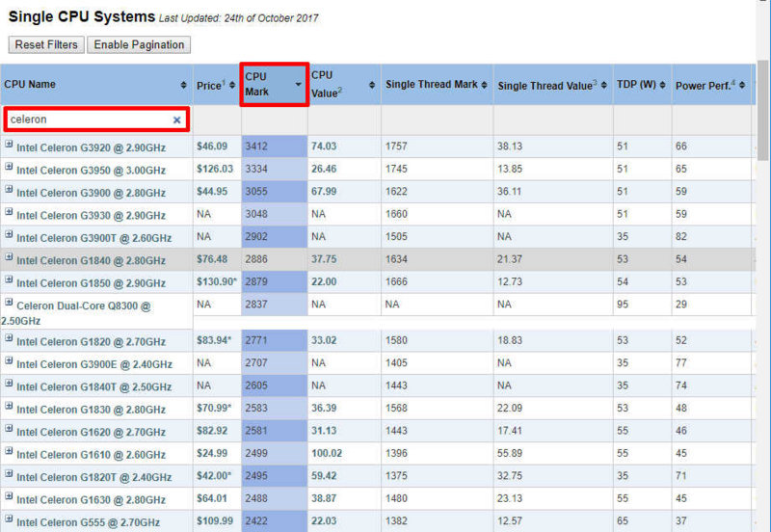Expand the Intel Celeron G1840T row plus icon

pyautogui.click(x=9, y=383)
